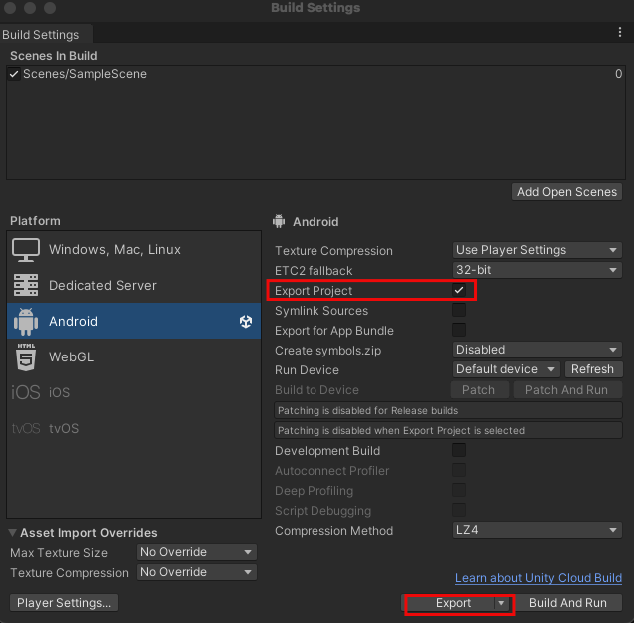Screen dimensions: 634x623
Task: Select tvOS platform label
Action: tap(64, 428)
